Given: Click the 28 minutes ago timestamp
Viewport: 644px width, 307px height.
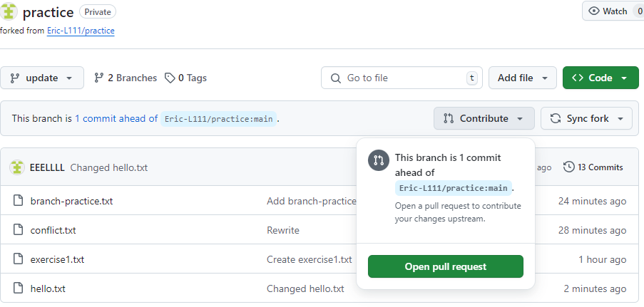Looking at the screenshot, I should 592,230.
